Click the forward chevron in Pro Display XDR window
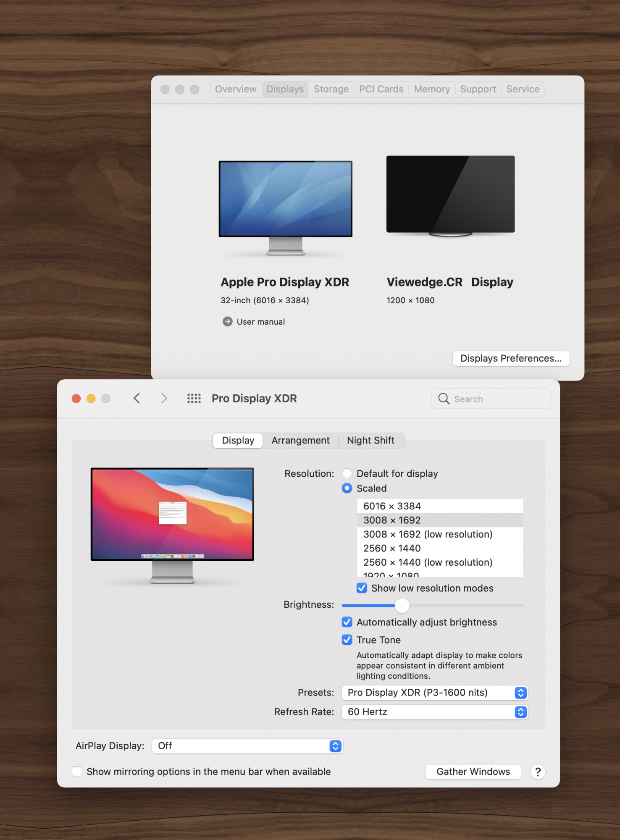Viewport: 620px width, 840px height. tap(164, 398)
